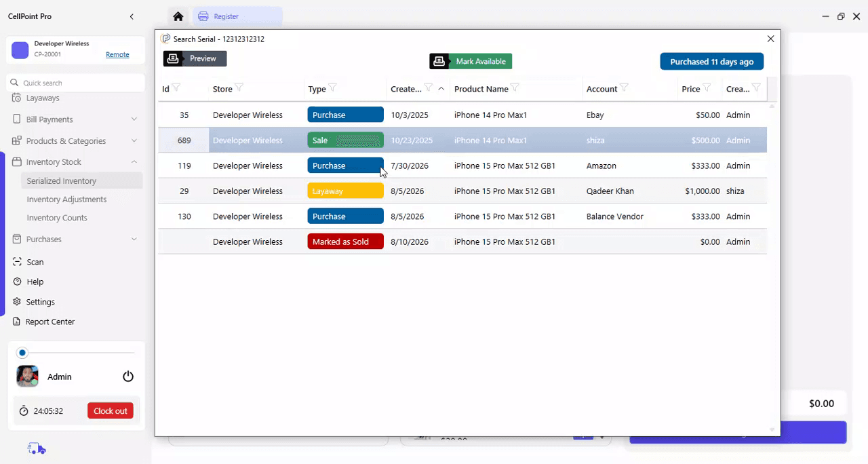Click the Settings gear icon
The width and height of the screenshot is (868, 464).
(x=17, y=302)
